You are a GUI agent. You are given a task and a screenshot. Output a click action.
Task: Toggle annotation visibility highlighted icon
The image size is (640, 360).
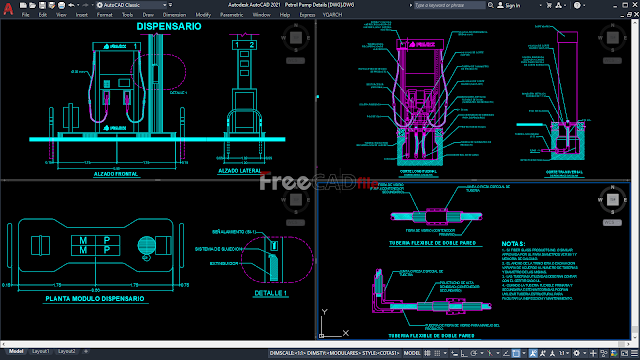(533, 353)
